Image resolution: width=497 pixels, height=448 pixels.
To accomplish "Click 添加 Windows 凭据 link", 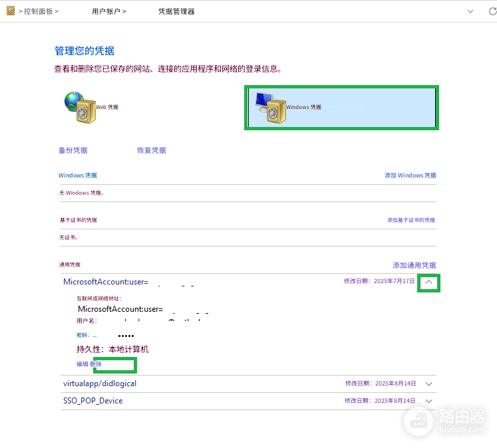I will tap(410, 175).
